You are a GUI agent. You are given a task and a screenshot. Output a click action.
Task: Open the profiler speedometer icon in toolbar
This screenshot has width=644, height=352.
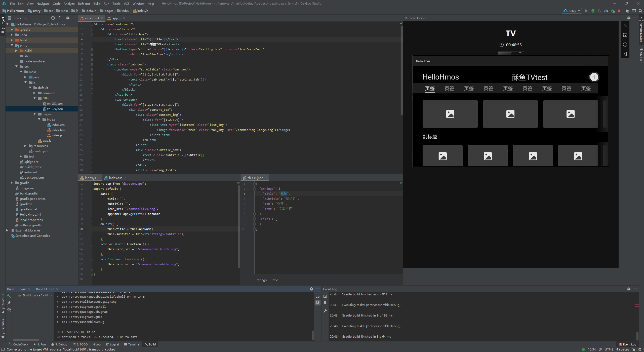pos(606,11)
